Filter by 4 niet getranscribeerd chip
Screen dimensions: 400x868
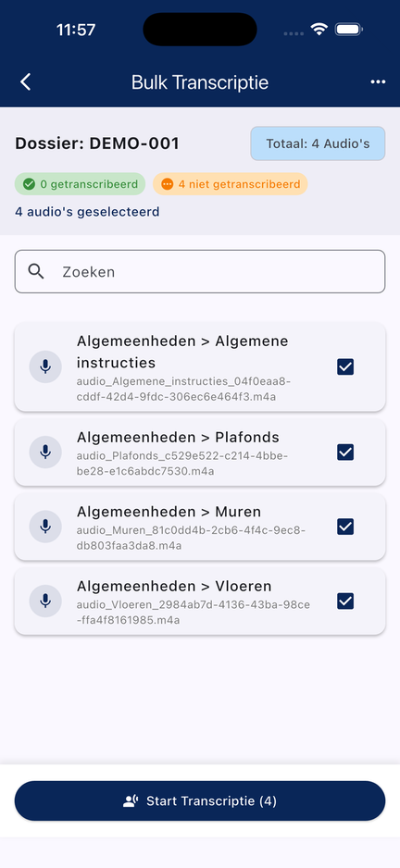pos(230,184)
